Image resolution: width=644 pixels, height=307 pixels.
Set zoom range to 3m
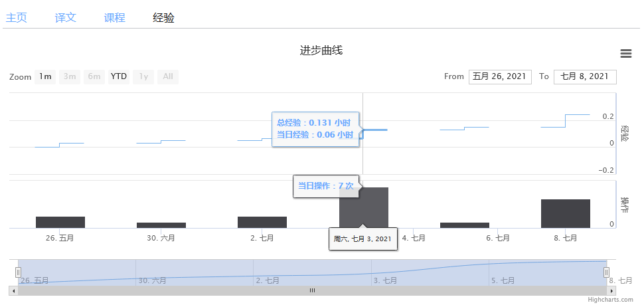[70, 77]
